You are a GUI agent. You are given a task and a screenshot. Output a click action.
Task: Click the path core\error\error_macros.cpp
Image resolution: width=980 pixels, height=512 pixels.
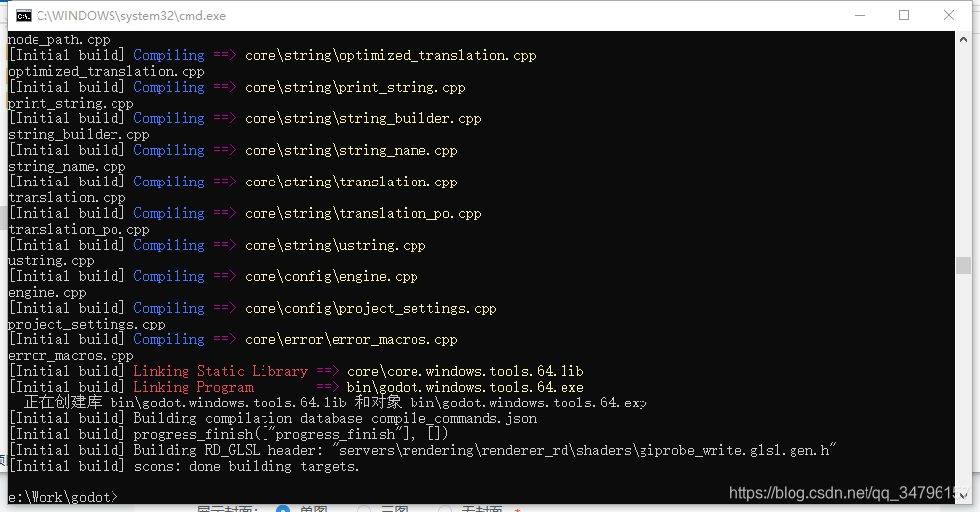351,339
